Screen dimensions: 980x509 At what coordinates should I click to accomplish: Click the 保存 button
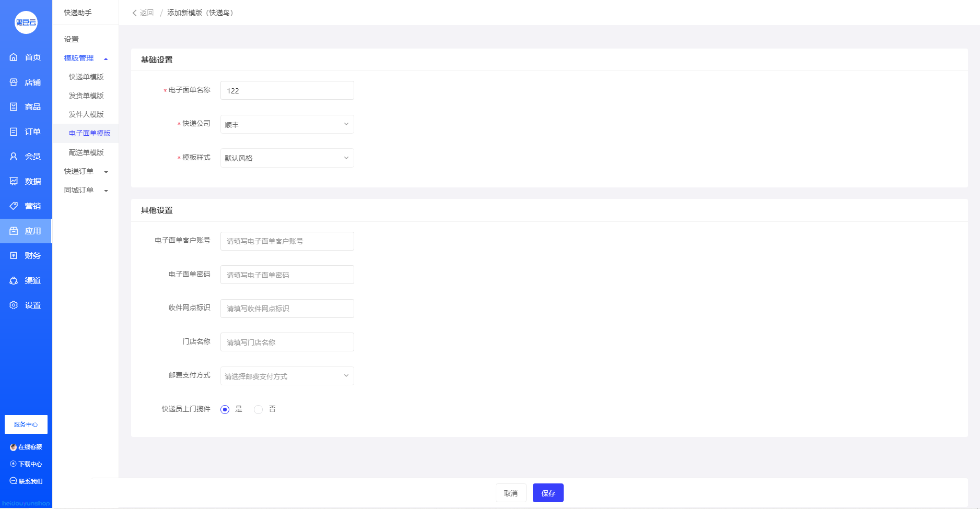click(548, 493)
